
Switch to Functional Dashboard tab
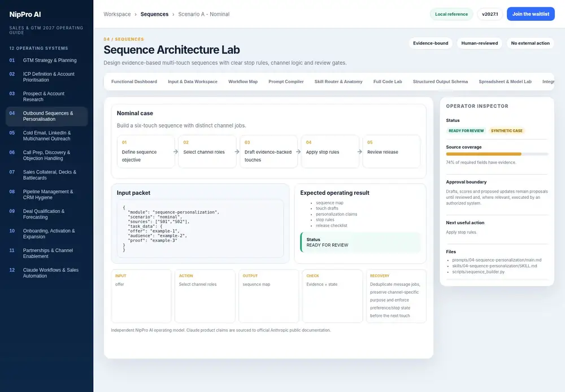pyautogui.click(x=134, y=82)
